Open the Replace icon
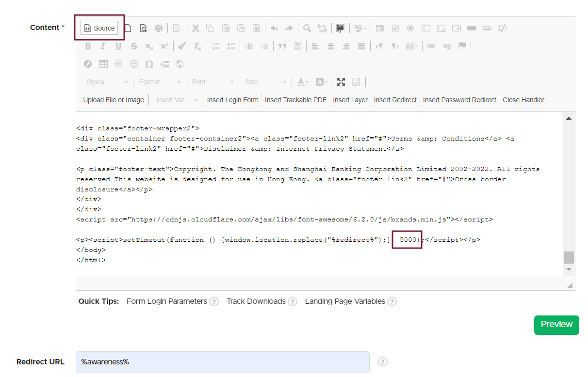 click(x=322, y=28)
